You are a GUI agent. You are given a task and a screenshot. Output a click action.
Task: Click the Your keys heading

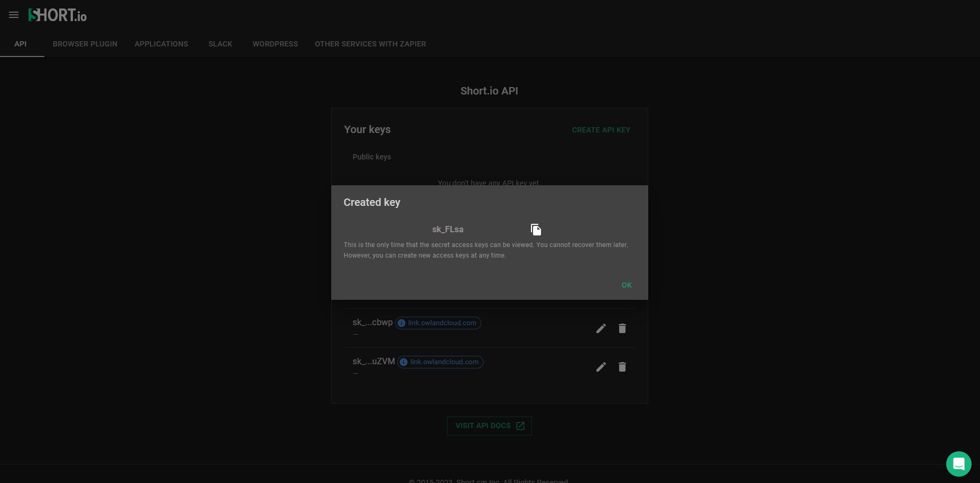coord(367,129)
